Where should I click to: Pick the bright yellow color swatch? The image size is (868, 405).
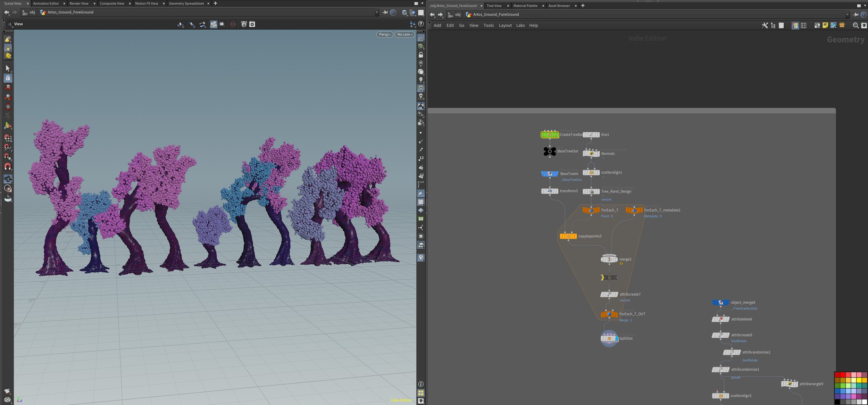click(x=859, y=380)
